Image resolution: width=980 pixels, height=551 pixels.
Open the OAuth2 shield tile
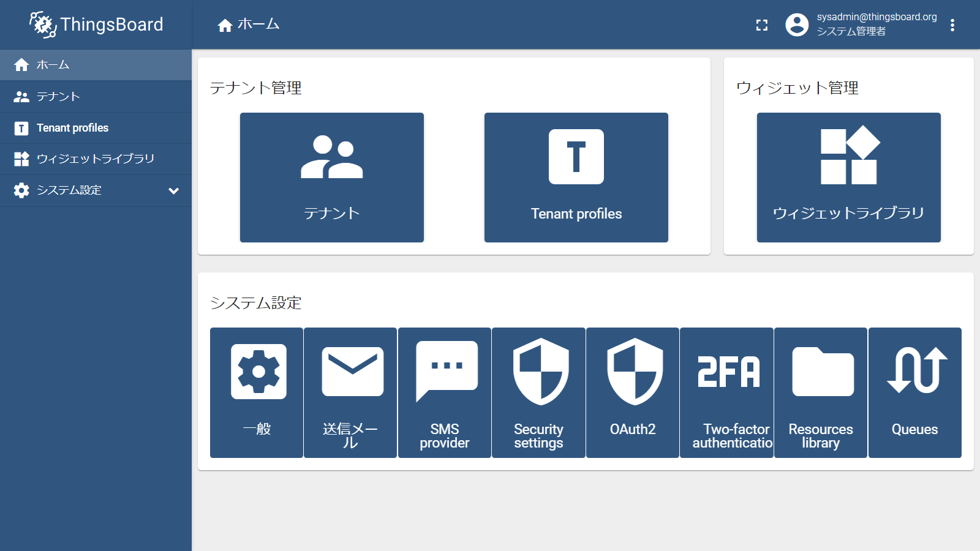633,392
